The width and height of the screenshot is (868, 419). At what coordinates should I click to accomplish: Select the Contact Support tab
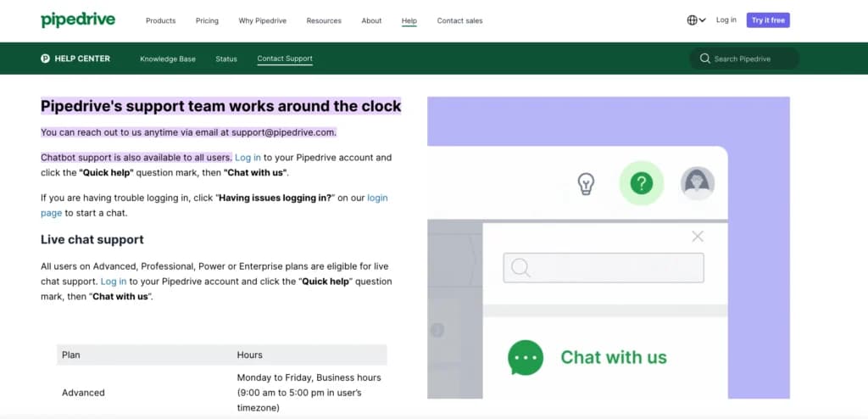coord(285,59)
